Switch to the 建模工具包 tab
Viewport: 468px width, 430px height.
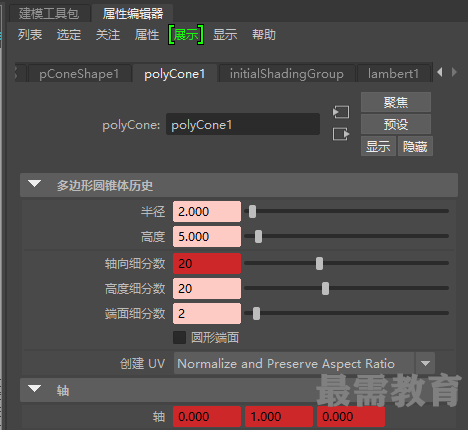point(49,13)
